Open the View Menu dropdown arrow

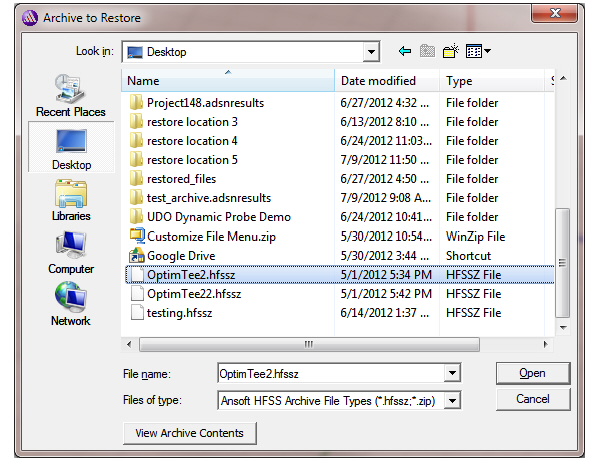[x=488, y=51]
